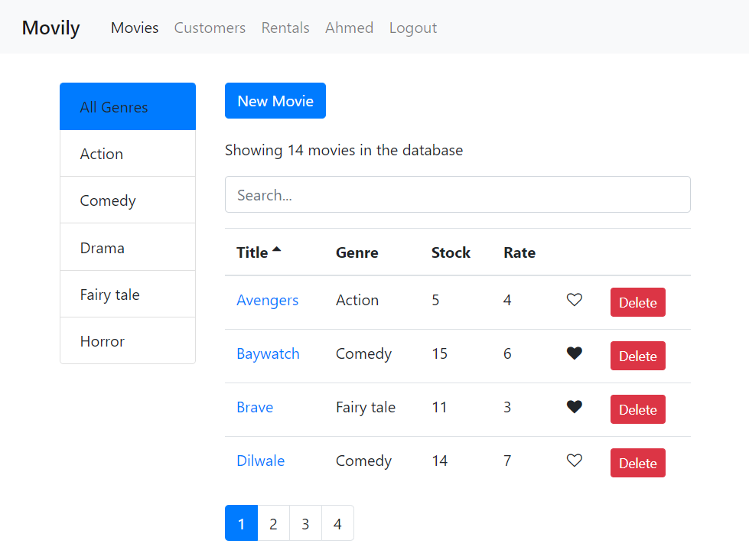Go to pagination page 3
Viewport: 749px width, 560px height.
pos(305,523)
